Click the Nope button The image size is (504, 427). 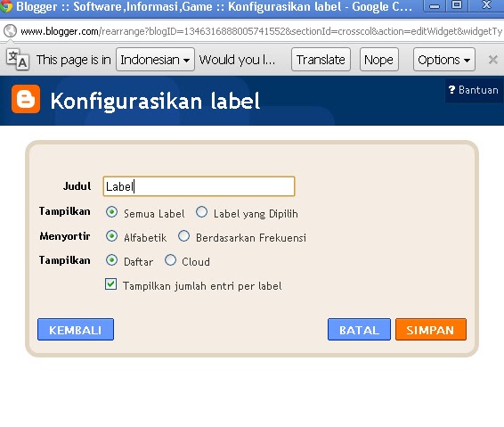(x=379, y=60)
